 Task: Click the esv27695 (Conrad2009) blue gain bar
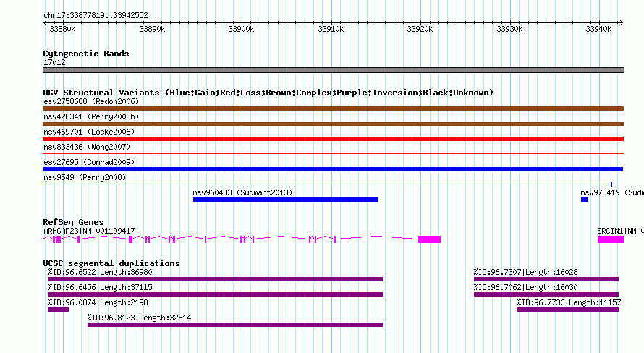tap(333, 169)
